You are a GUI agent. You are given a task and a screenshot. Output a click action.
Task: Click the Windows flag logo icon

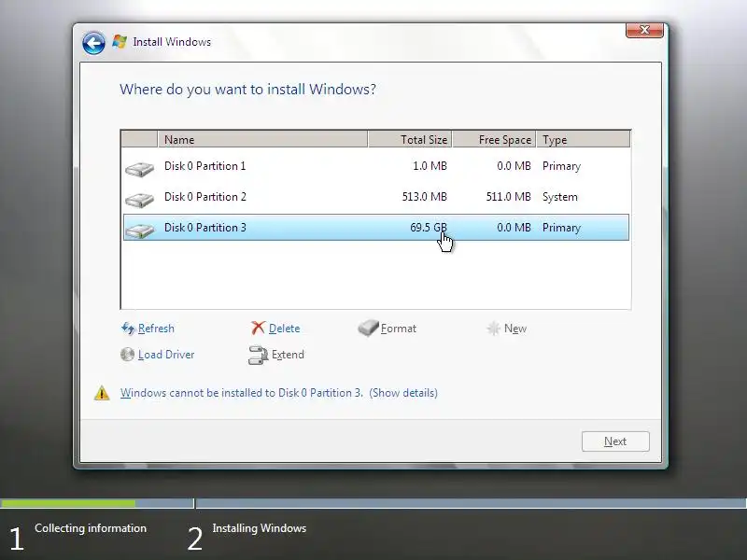[120, 42]
